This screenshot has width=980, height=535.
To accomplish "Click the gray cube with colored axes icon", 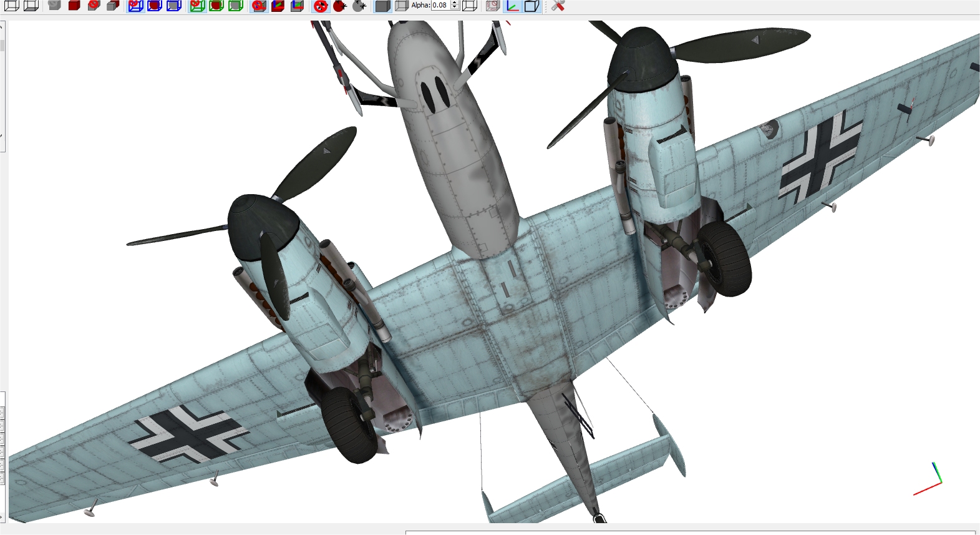I will 298,6.
